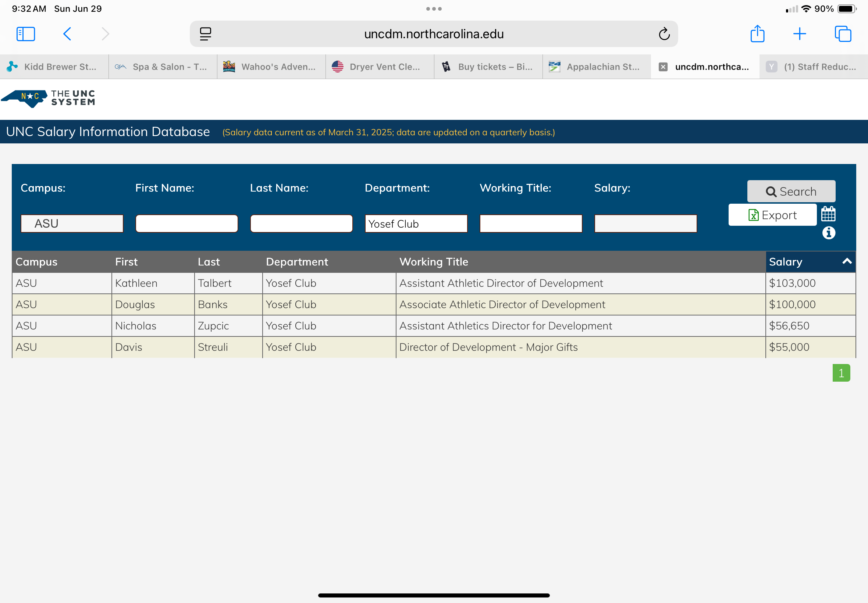Open the info circle icon
Image resolution: width=868 pixels, height=603 pixels.
828,233
